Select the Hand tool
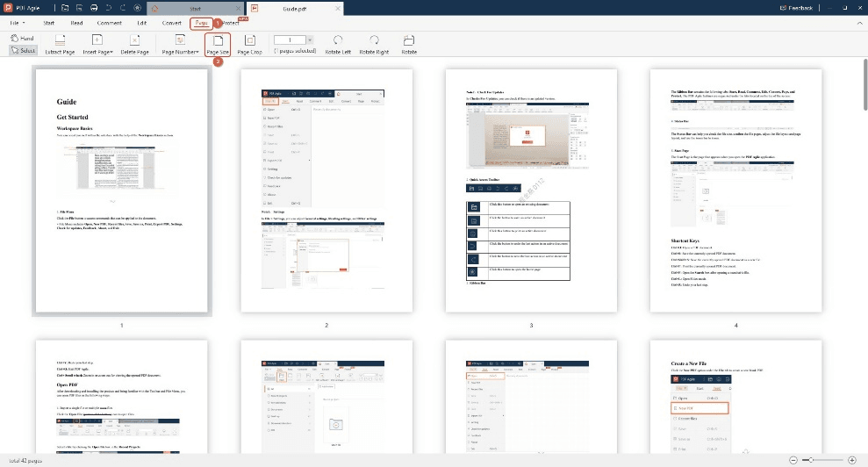The width and height of the screenshot is (868, 467). [22, 39]
